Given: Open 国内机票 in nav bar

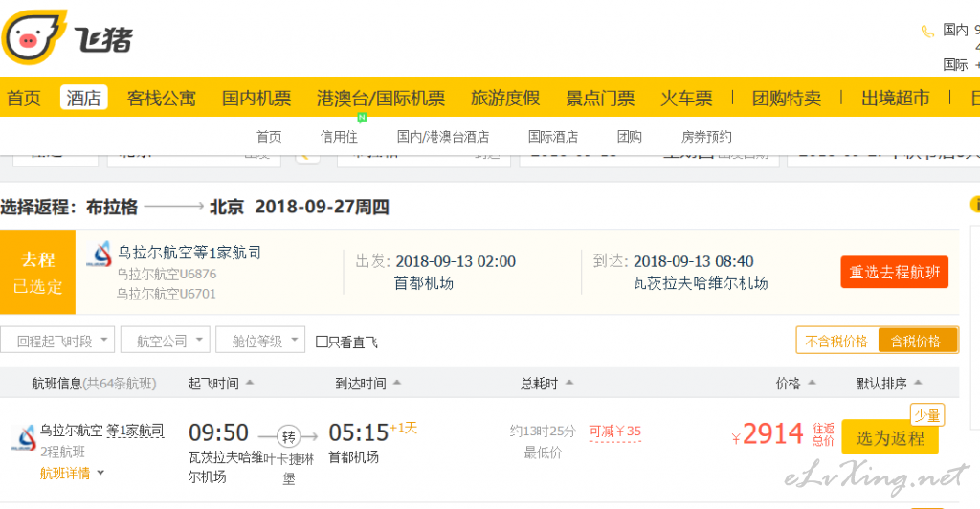Looking at the screenshot, I should (256, 98).
